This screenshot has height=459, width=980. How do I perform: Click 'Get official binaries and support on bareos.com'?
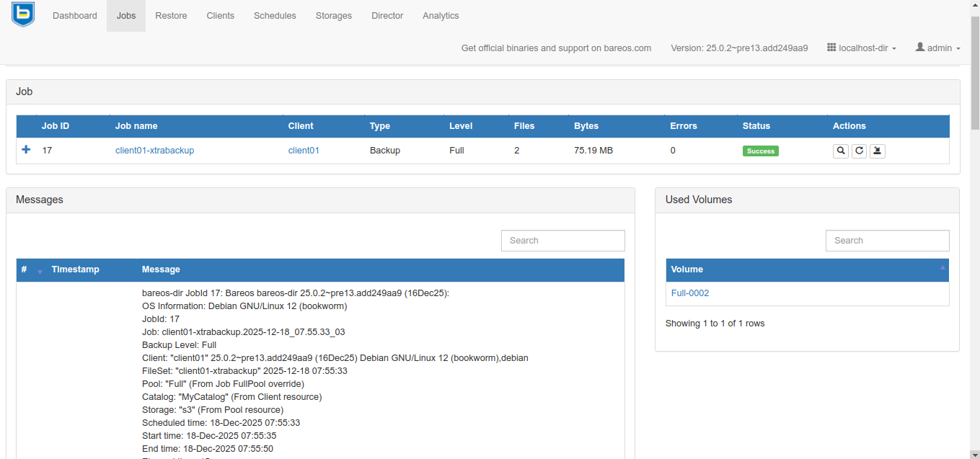pyautogui.click(x=556, y=48)
